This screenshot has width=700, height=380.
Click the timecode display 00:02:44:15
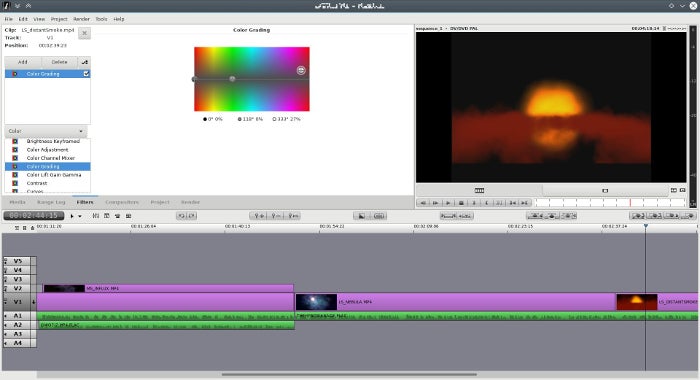click(x=34, y=216)
